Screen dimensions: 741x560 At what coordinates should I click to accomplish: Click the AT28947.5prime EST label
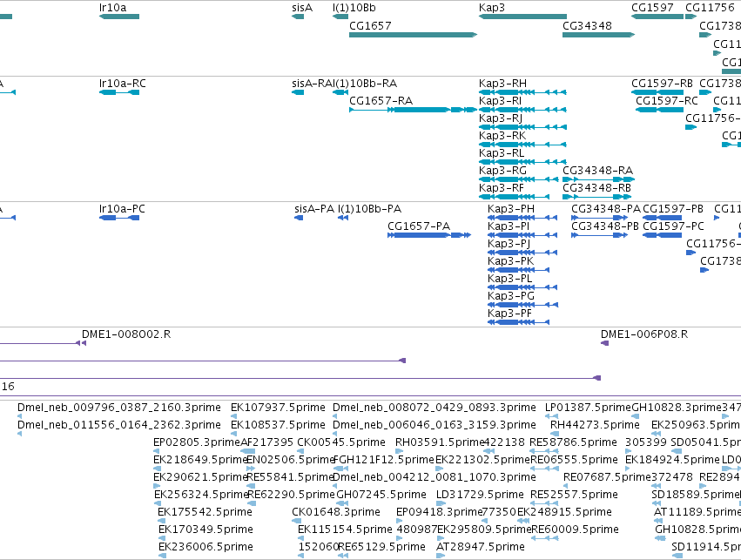pos(480,547)
